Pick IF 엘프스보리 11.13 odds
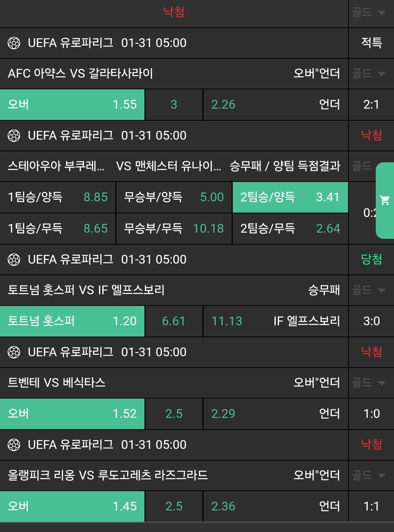Screen dimensions: 394x532 [x=275, y=321]
